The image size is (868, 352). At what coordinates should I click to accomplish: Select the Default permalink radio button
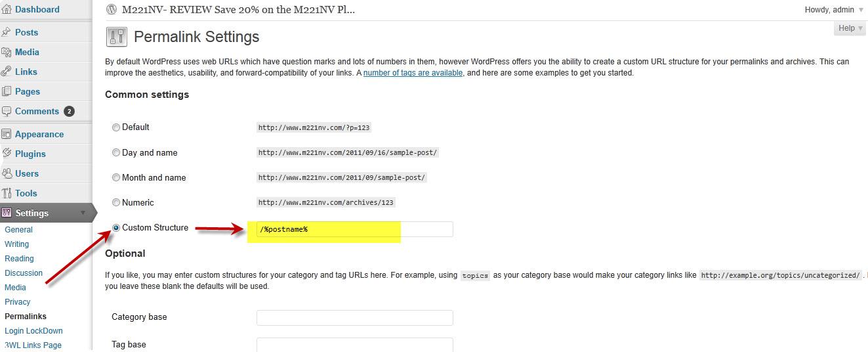(116, 127)
